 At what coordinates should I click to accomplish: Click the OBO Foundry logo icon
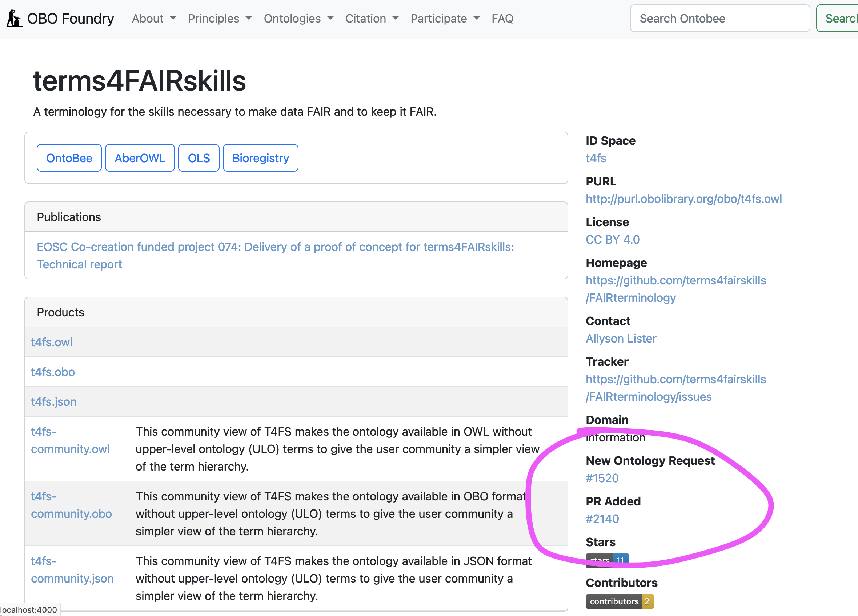tap(15, 18)
